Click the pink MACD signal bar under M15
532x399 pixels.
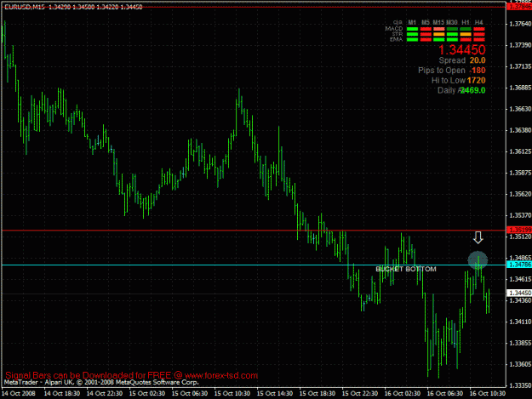(x=438, y=29)
